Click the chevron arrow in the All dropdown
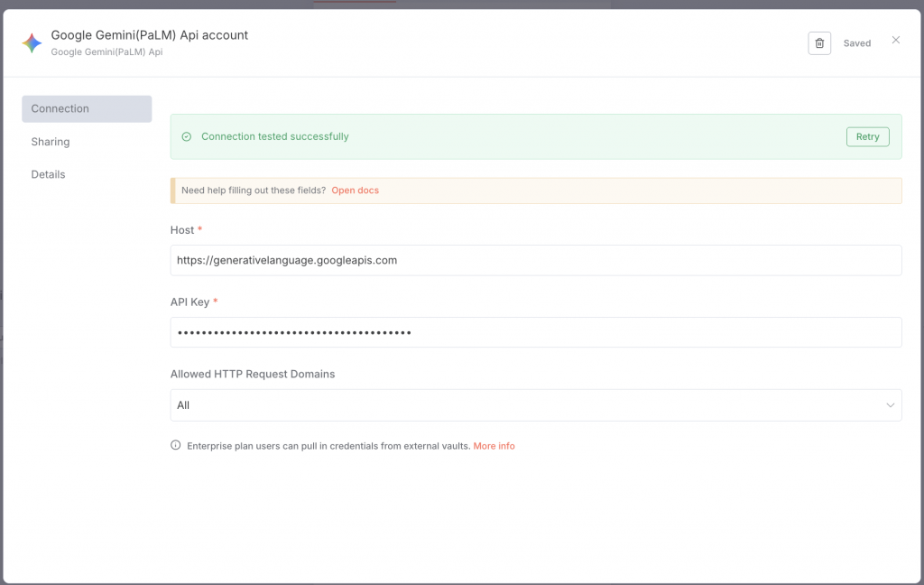 890,405
